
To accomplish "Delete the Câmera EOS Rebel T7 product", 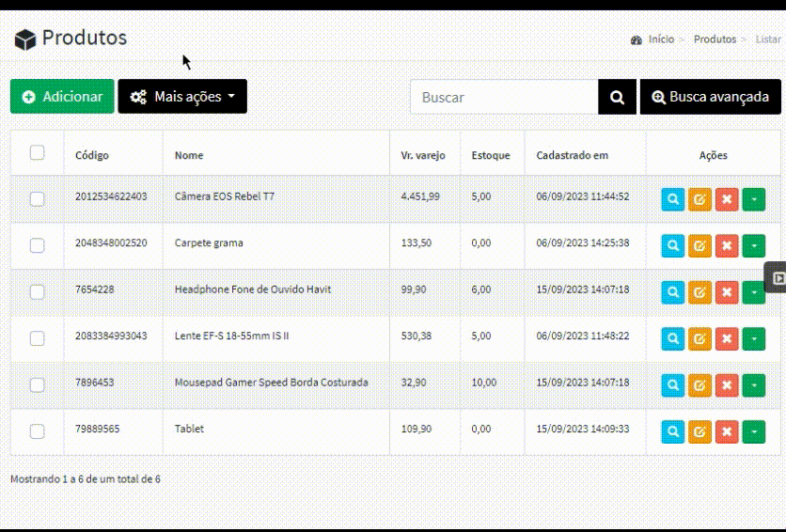I will [727, 199].
